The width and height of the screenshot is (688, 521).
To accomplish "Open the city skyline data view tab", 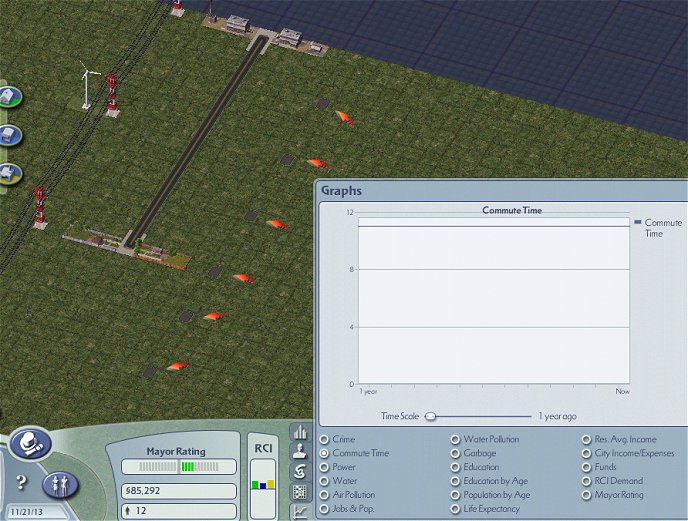I will pyautogui.click(x=300, y=432).
